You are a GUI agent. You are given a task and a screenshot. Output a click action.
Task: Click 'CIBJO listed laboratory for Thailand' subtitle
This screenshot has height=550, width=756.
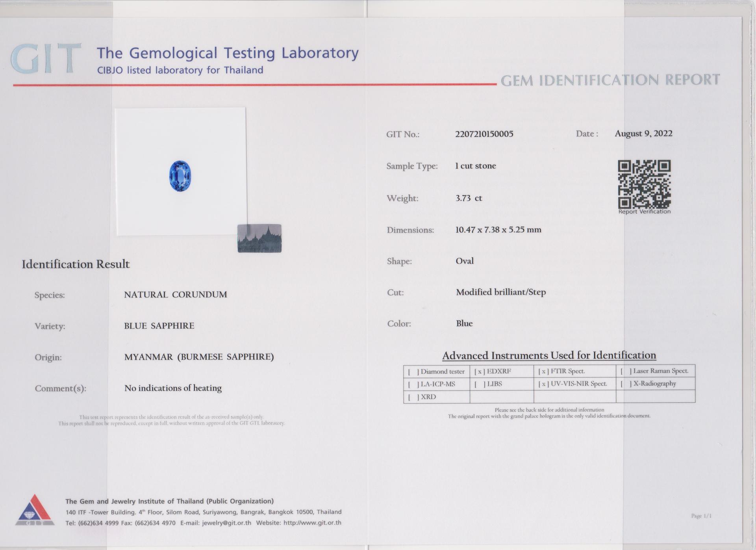(x=180, y=70)
